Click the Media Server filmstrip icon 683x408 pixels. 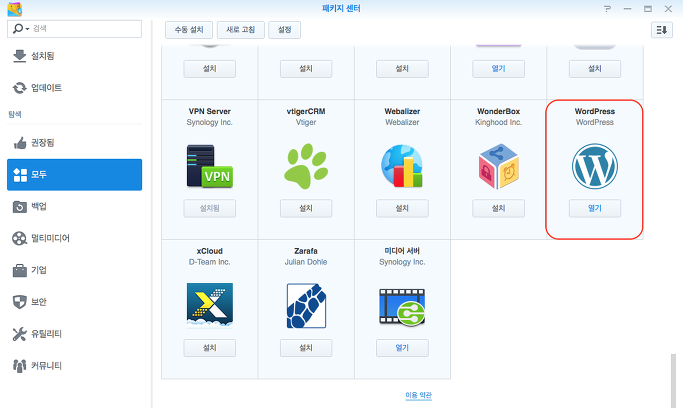(402, 307)
